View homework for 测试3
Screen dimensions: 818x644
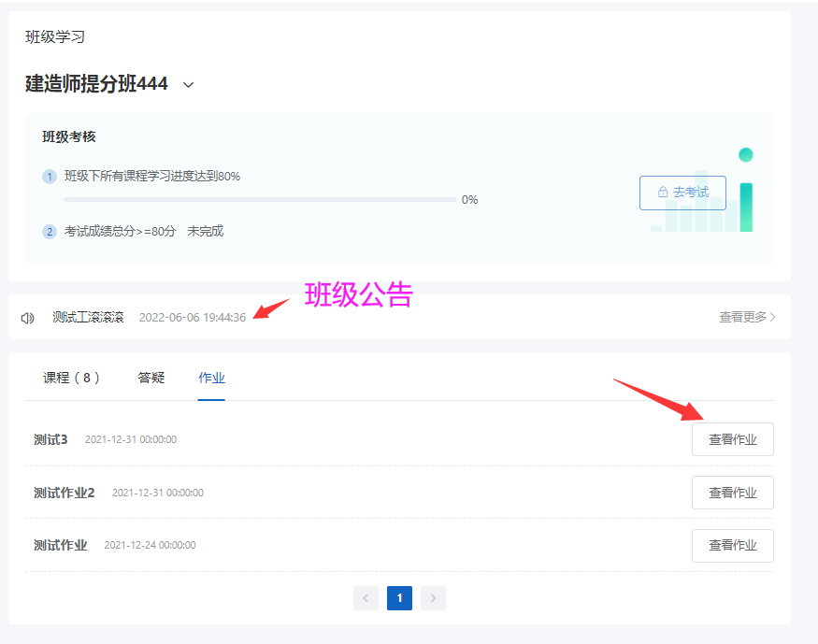tap(732, 439)
